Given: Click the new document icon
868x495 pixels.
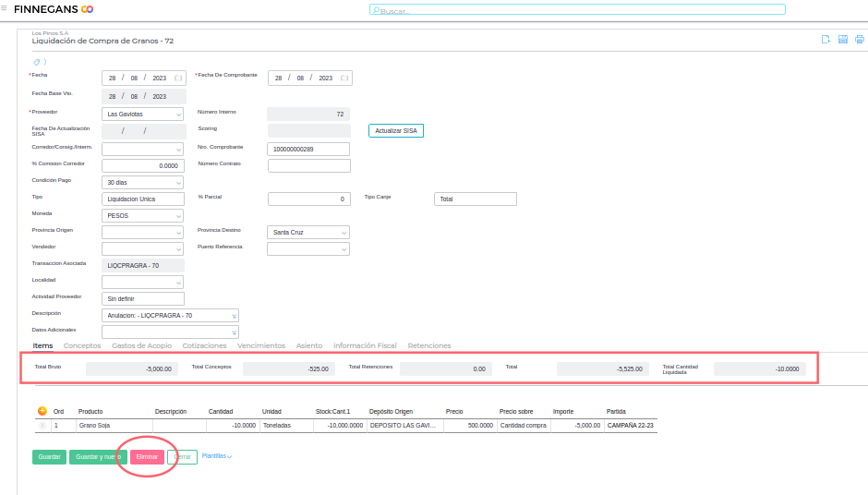Looking at the screenshot, I should click(826, 39).
